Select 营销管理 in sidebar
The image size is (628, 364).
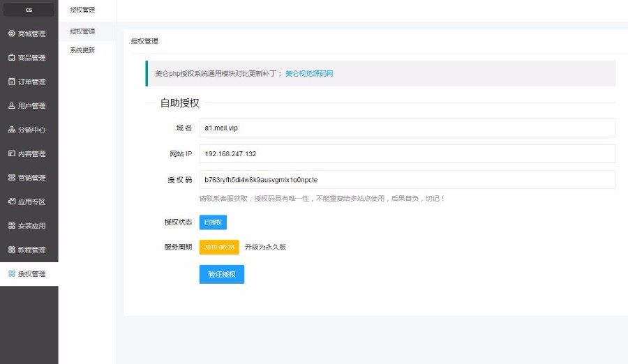pos(31,179)
